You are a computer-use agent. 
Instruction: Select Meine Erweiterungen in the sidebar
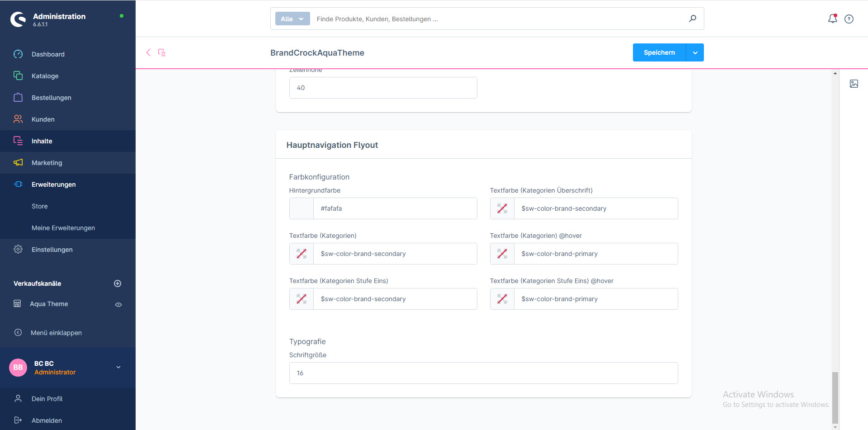[x=63, y=228]
